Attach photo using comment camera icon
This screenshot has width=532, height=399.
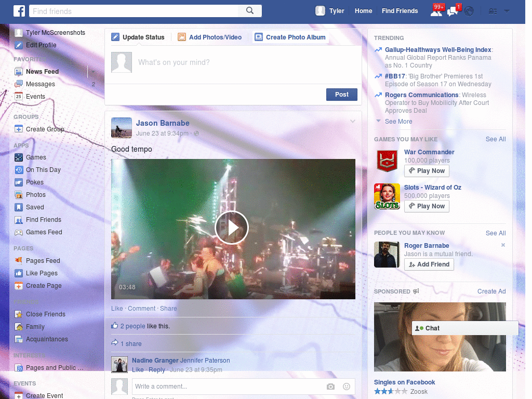click(x=330, y=387)
